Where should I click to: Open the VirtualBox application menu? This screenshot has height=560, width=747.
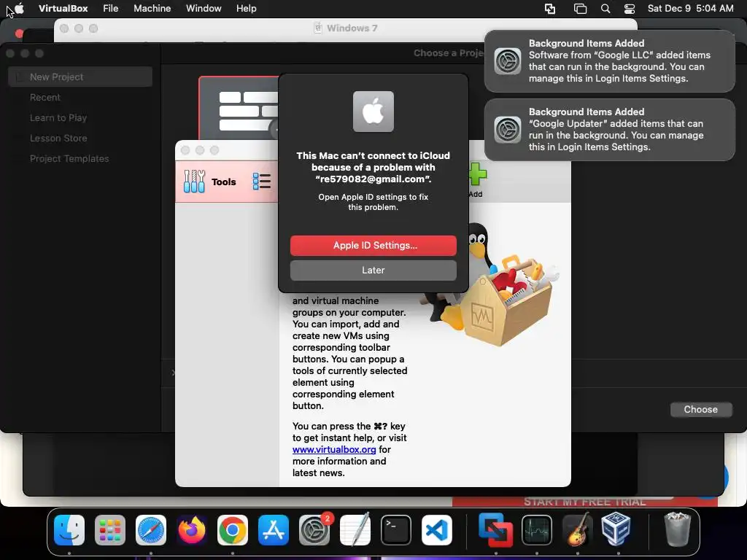(63, 8)
